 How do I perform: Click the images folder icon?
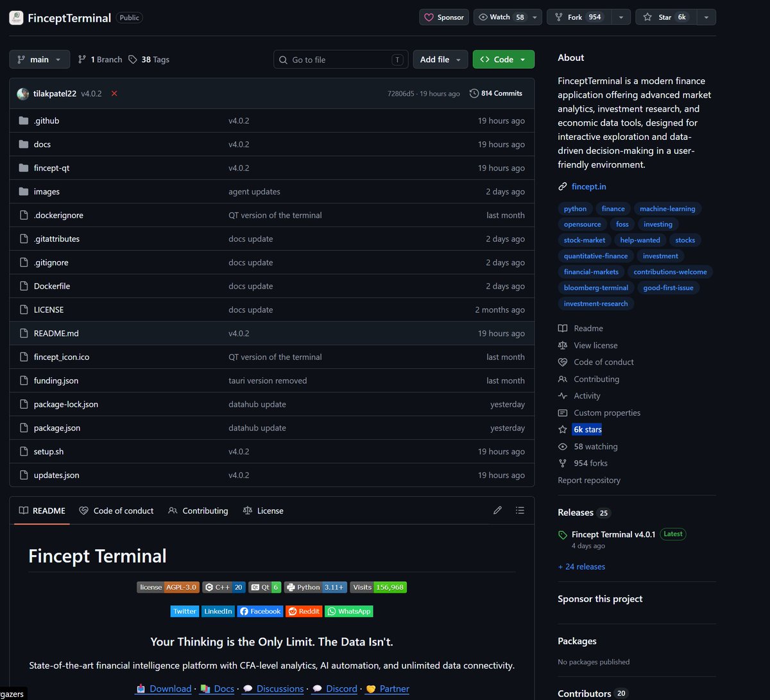click(24, 192)
